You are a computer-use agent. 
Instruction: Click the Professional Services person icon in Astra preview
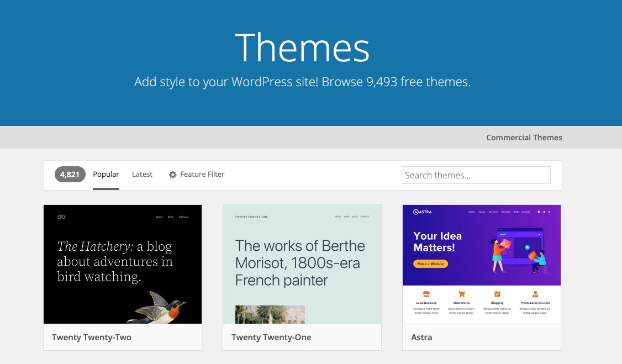(535, 293)
